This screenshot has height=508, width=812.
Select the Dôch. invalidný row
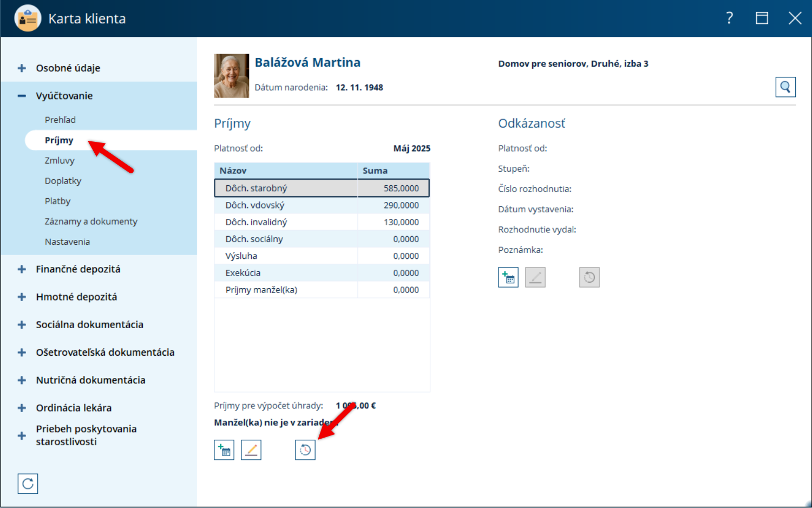click(322, 222)
